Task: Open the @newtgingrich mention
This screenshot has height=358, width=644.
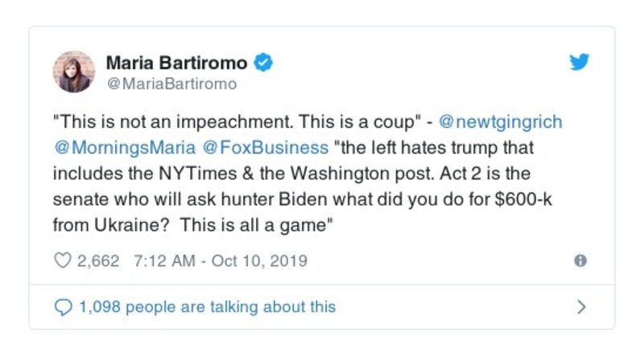Action: point(499,122)
